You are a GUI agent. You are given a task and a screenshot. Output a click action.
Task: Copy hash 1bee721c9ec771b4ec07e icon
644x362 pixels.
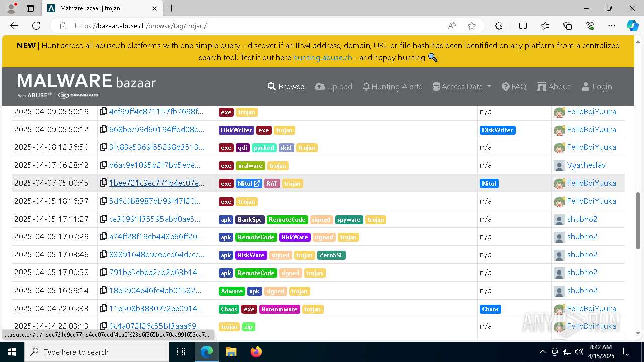click(x=103, y=183)
